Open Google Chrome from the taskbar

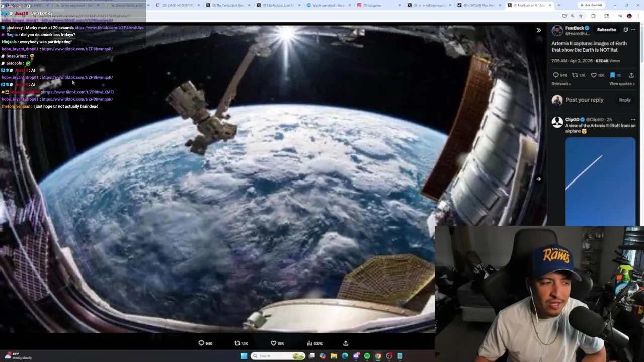pyautogui.click(x=378, y=356)
